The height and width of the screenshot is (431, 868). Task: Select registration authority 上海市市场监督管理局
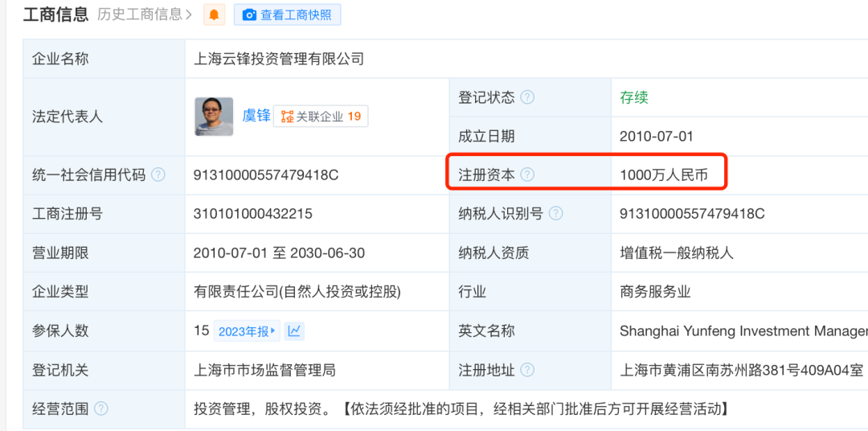pyautogui.click(x=264, y=370)
